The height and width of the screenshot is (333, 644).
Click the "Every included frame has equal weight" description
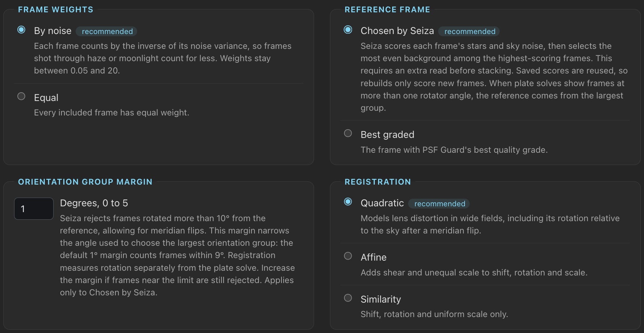point(111,113)
